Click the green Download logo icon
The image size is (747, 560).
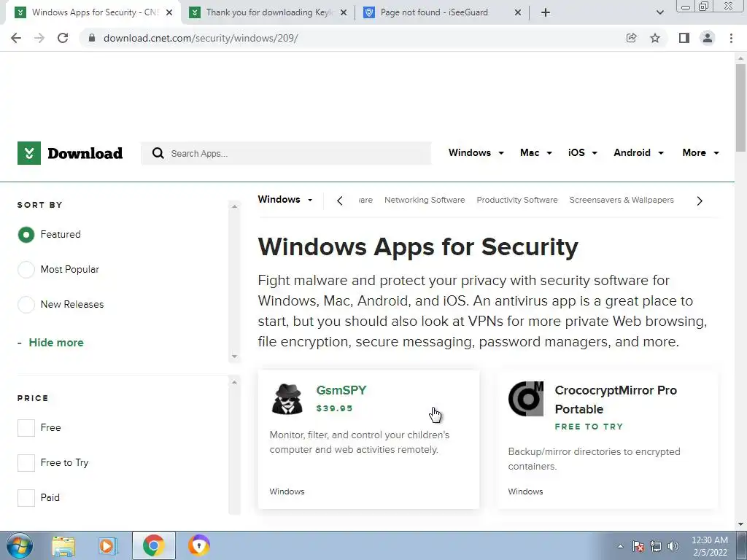point(29,153)
